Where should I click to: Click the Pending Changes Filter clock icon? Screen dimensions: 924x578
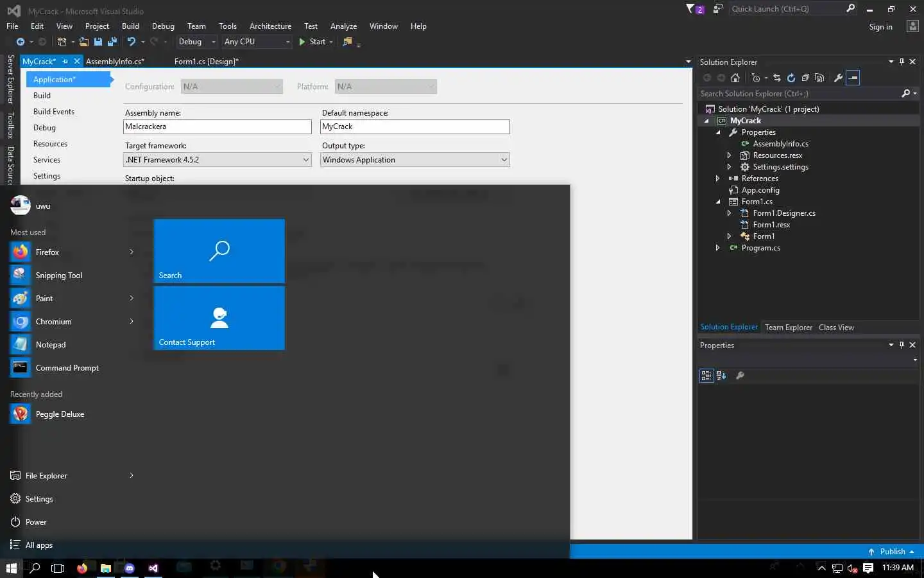[757, 78]
